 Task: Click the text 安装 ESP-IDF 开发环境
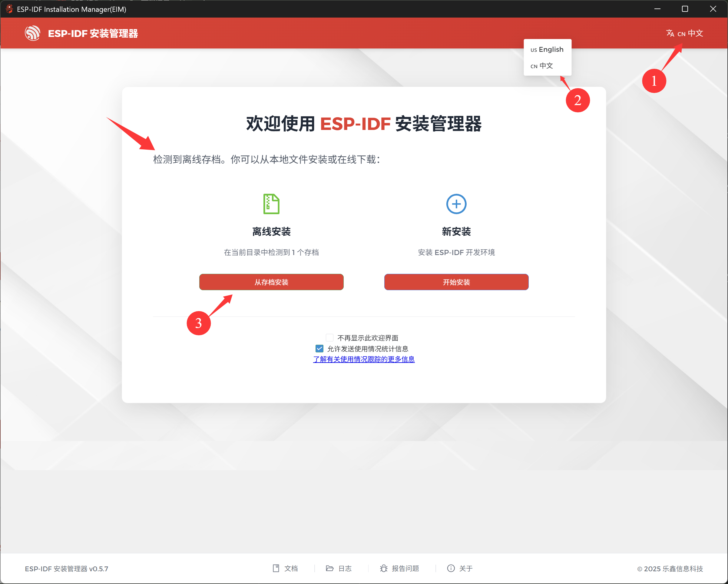456,252
